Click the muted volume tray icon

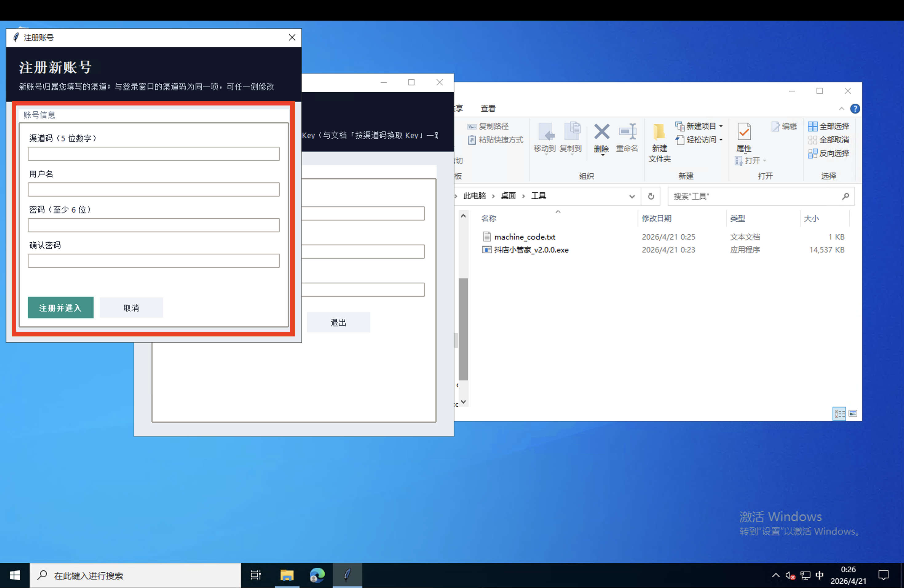pyautogui.click(x=790, y=576)
